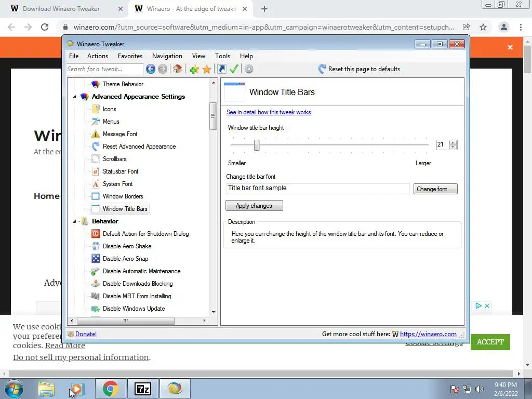Screen dimensions: 532x399
Task: Switch to Download Winaero Tweaker browser tab
Action: [x=64, y=9]
